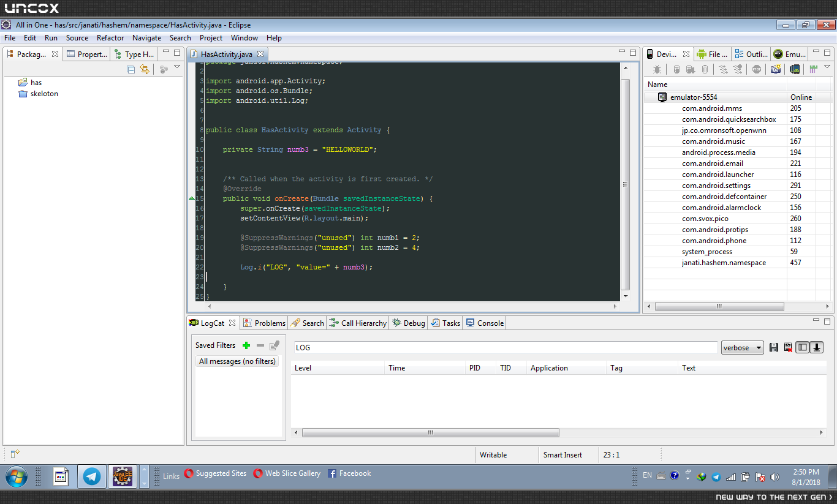Toggle LogCat Scroll Lock down-arrow button
Viewport: 837px width, 504px height.
coord(816,348)
